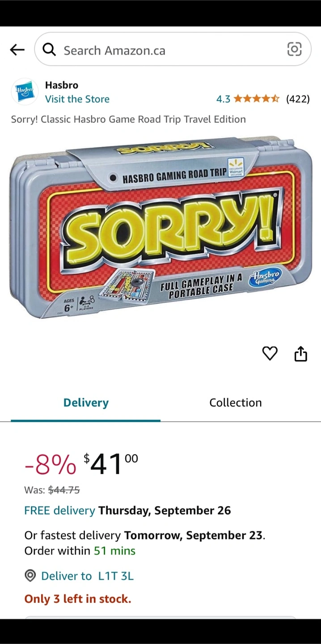This screenshot has height=644, width=321.
Task: Tap the delivery location pin icon
Action: tap(30, 576)
